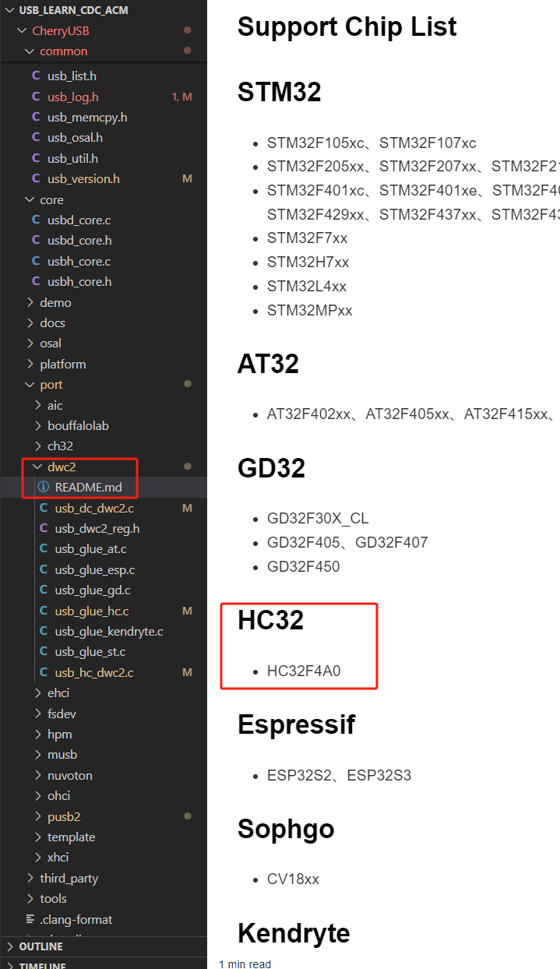Image resolution: width=560 pixels, height=969 pixels.
Task: Expand the osal folder
Action: (30, 344)
